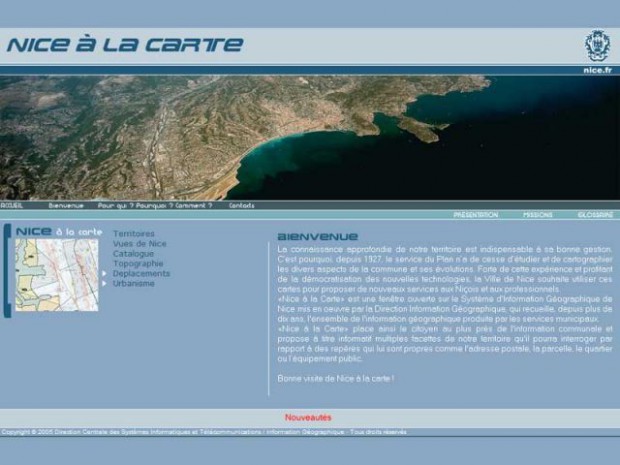Switch to the Présentation tab
The height and width of the screenshot is (465, 620).
[476, 215]
